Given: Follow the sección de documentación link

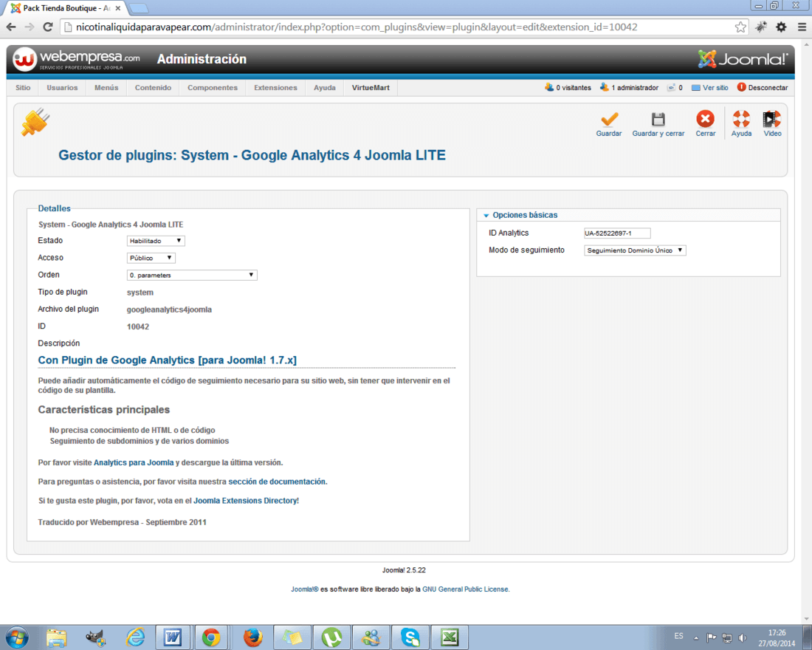Looking at the screenshot, I should (x=277, y=482).
